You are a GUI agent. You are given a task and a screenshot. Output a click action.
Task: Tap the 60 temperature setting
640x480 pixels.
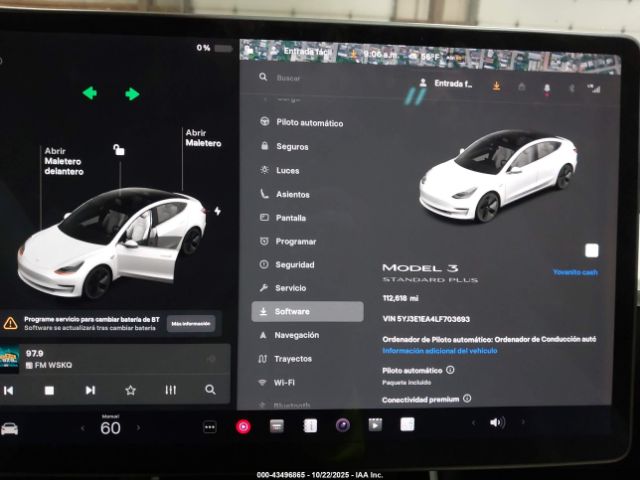coord(110,428)
